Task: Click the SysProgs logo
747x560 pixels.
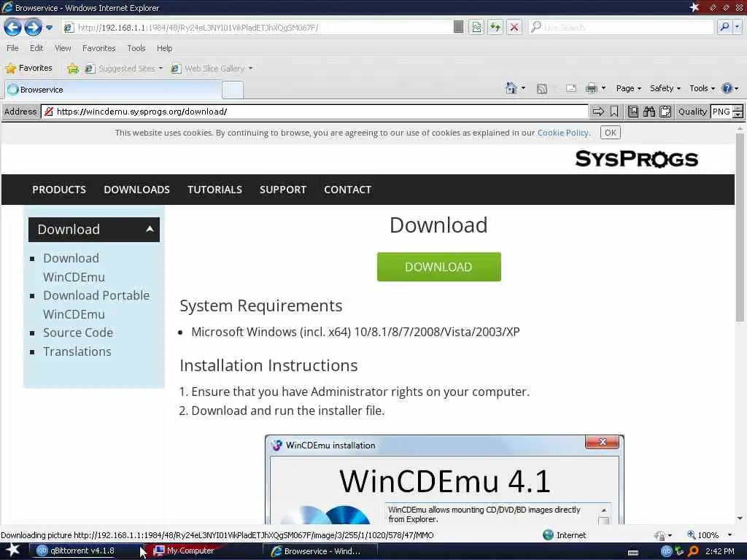Action: click(x=636, y=159)
